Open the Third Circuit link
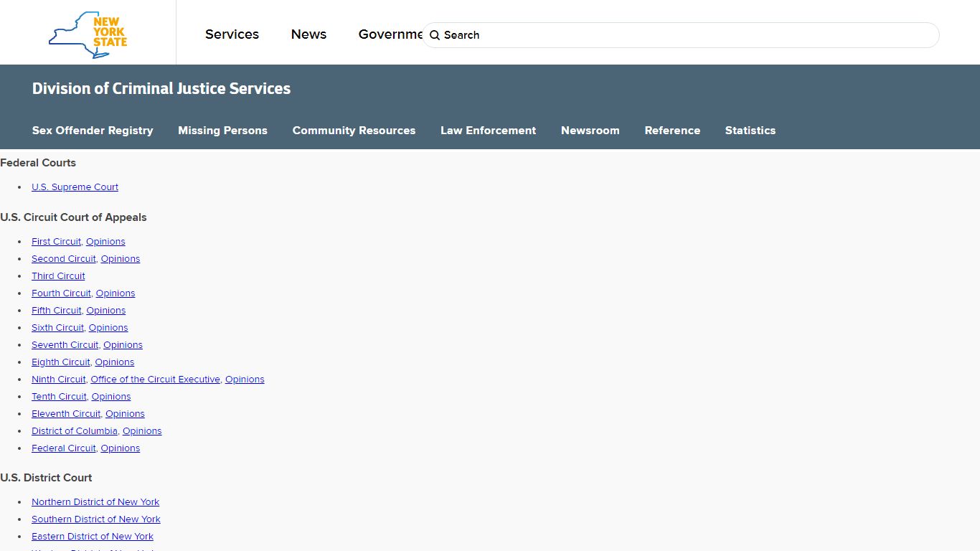The height and width of the screenshot is (551, 980). [58, 276]
